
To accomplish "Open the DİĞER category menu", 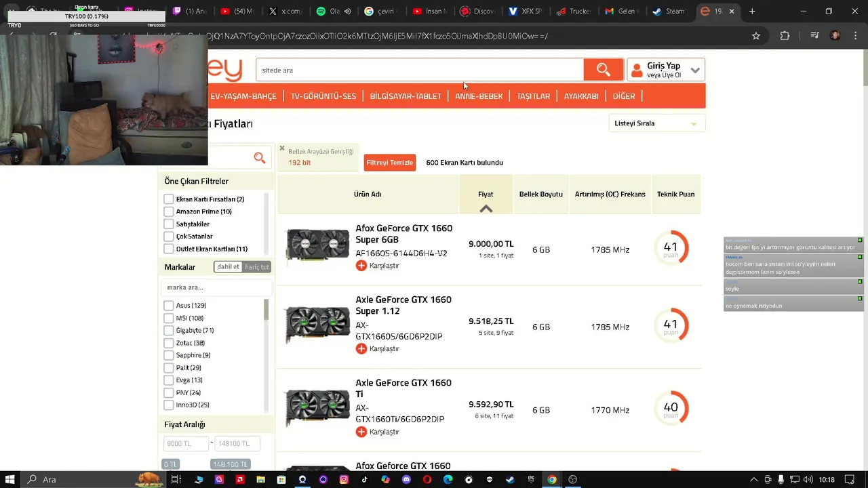I will pos(624,96).
